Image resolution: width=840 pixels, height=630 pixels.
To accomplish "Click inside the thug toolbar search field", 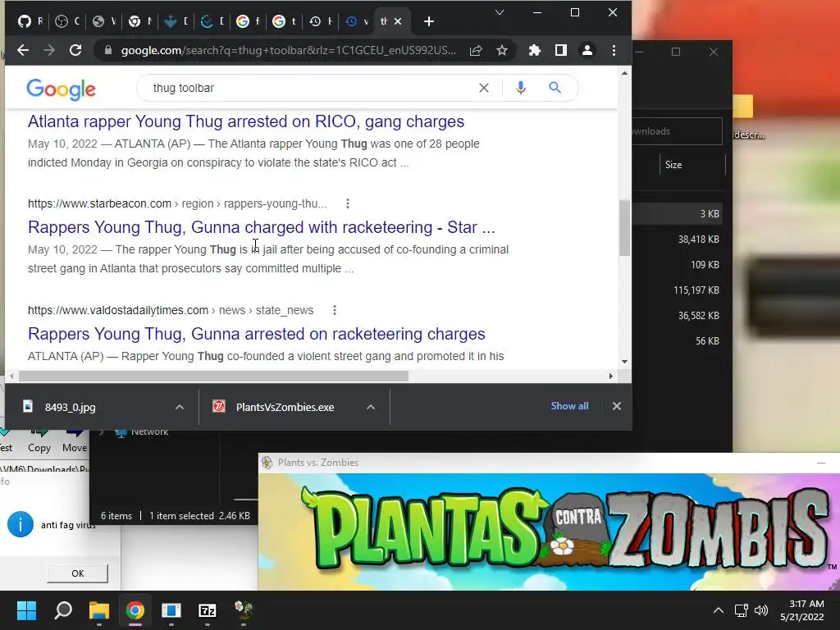I will click(x=311, y=88).
